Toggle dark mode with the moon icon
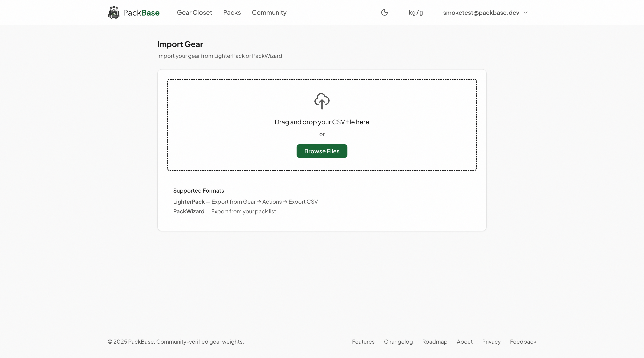Image resolution: width=644 pixels, height=358 pixels. click(x=384, y=12)
